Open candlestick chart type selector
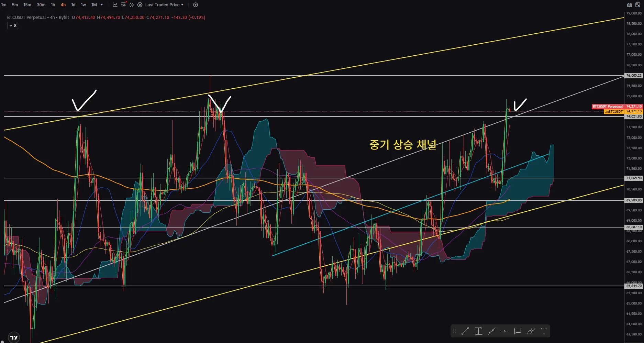This screenshot has height=343, width=644. pos(131,5)
